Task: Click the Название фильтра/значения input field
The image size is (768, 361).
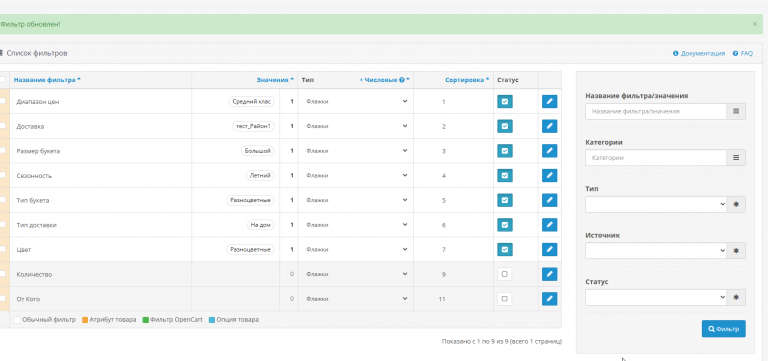Action: point(656,111)
